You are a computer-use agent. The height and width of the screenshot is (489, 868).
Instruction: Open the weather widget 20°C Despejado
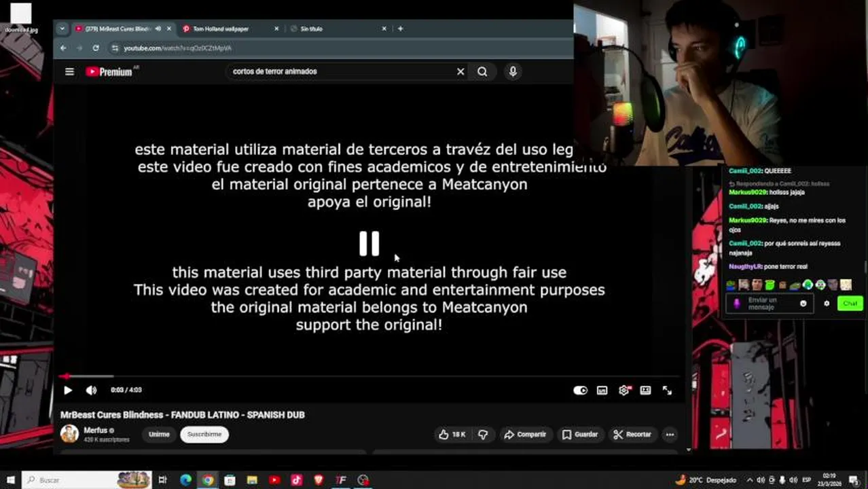tap(706, 480)
